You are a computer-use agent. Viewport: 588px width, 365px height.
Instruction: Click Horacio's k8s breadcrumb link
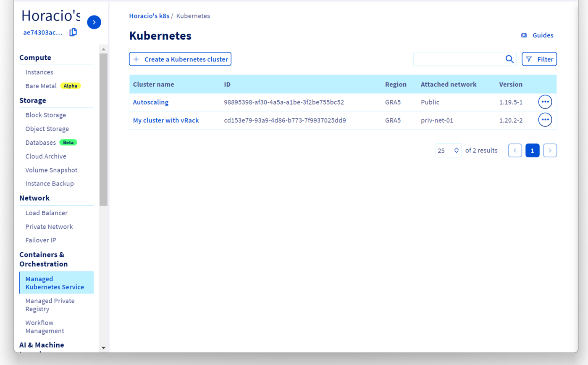click(149, 16)
